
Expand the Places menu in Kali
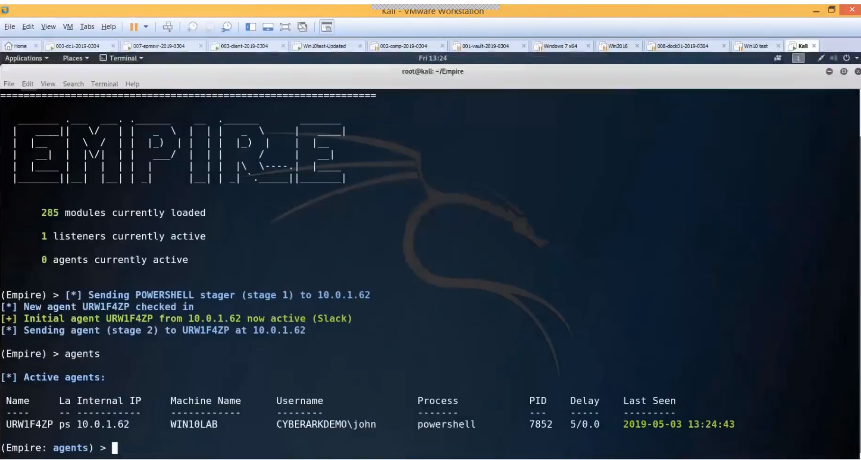tap(75, 58)
